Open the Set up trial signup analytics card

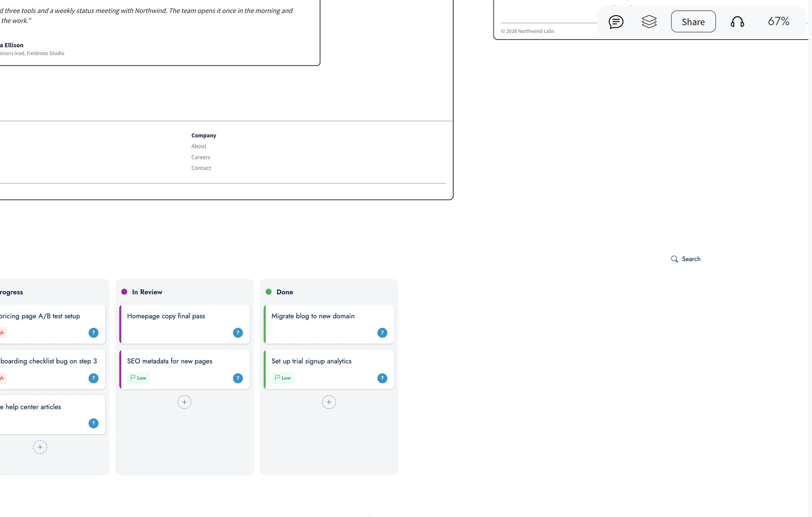click(329, 370)
